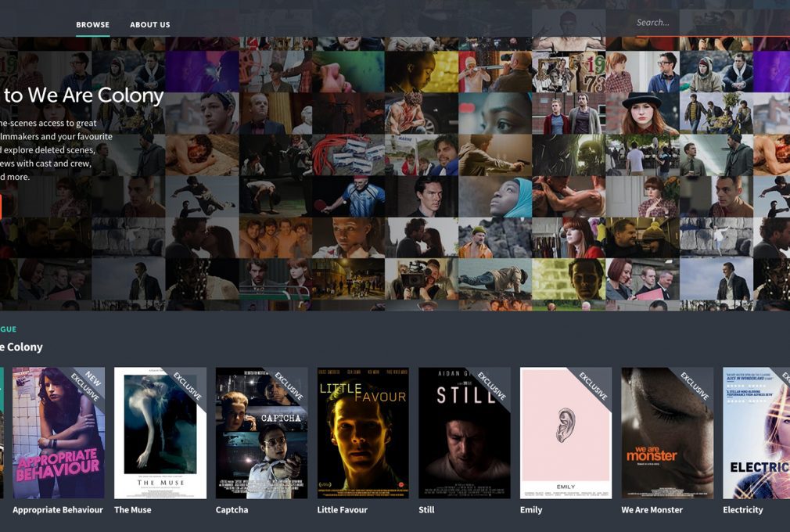
Task: View the Captcha film poster
Action: (x=261, y=433)
